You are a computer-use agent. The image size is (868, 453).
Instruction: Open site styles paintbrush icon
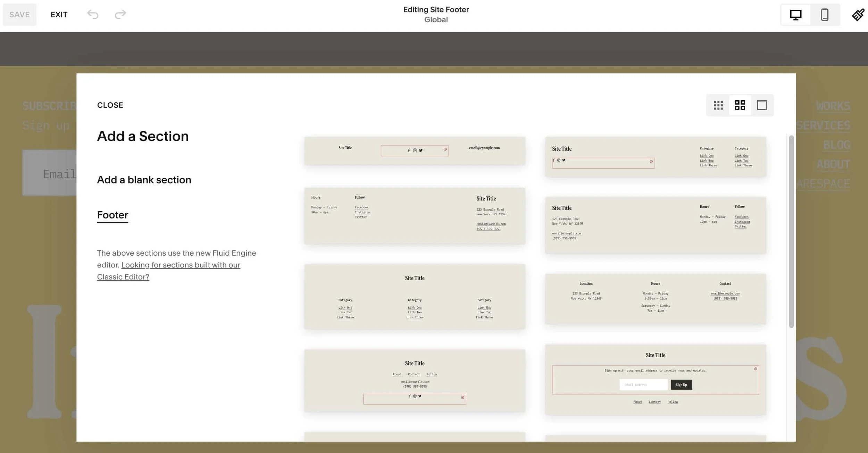[858, 15]
